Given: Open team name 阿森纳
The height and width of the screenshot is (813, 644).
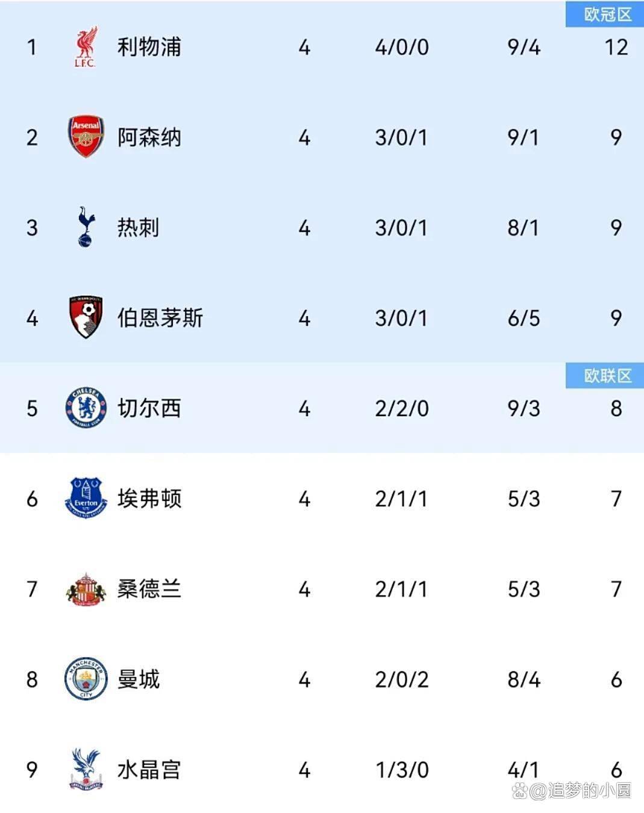Looking at the screenshot, I should pyautogui.click(x=149, y=137).
